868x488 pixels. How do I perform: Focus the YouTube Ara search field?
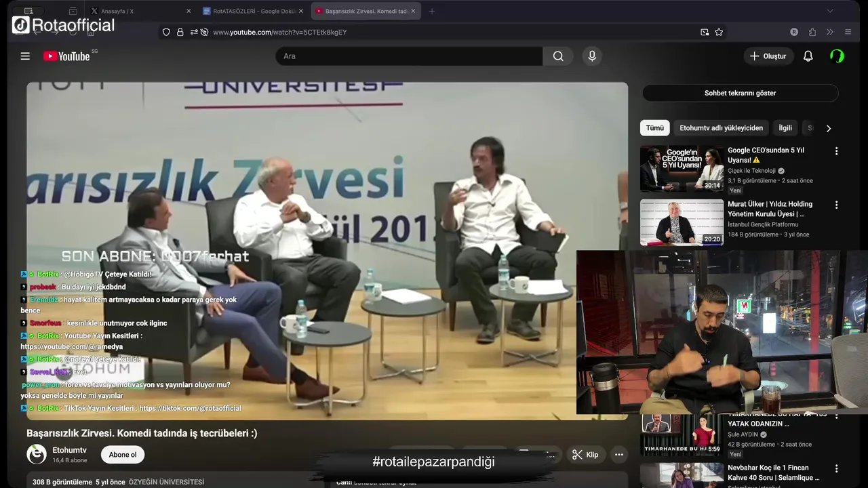coord(409,56)
